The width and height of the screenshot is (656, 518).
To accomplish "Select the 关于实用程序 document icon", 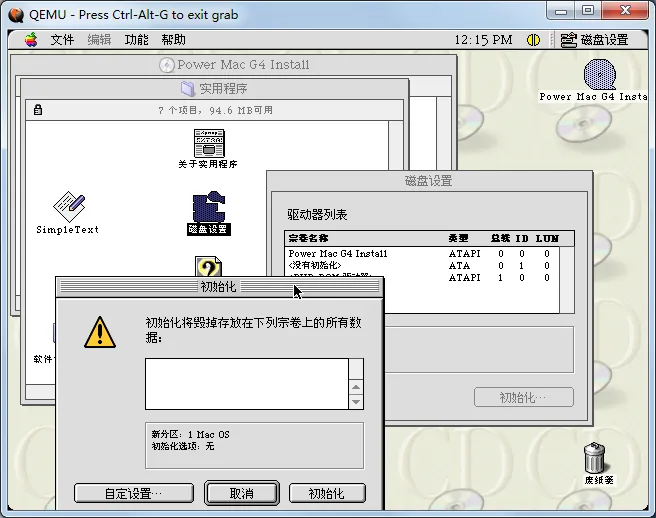I will pos(209,143).
